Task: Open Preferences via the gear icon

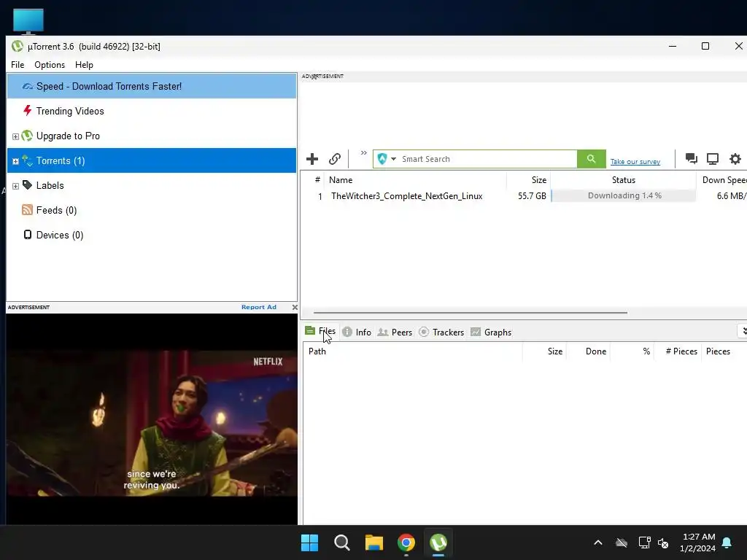Action: [735, 158]
